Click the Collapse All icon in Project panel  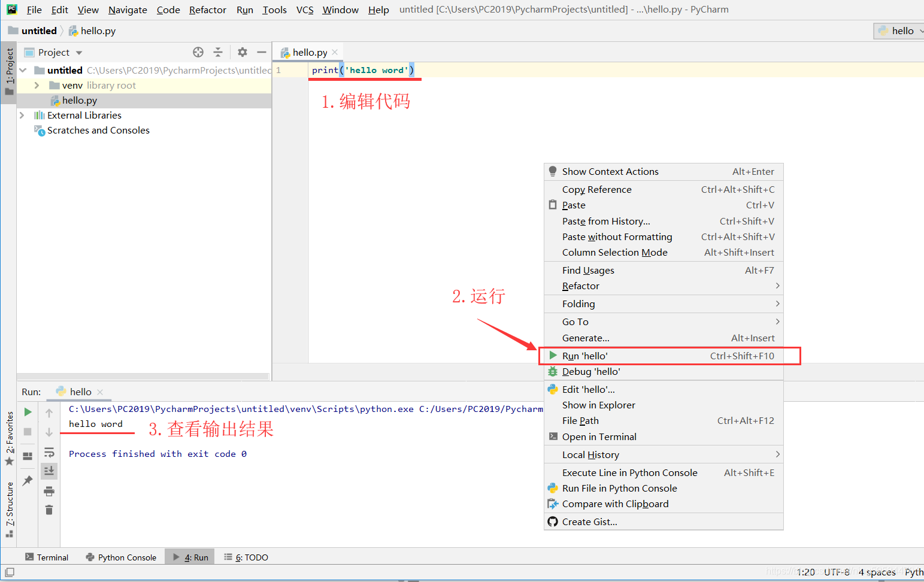tap(218, 52)
